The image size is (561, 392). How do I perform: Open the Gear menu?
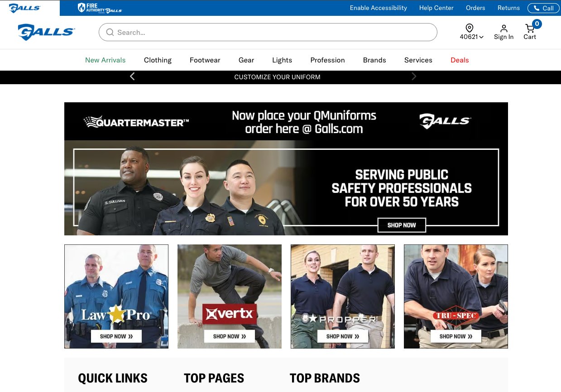pyautogui.click(x=246, y=60)
